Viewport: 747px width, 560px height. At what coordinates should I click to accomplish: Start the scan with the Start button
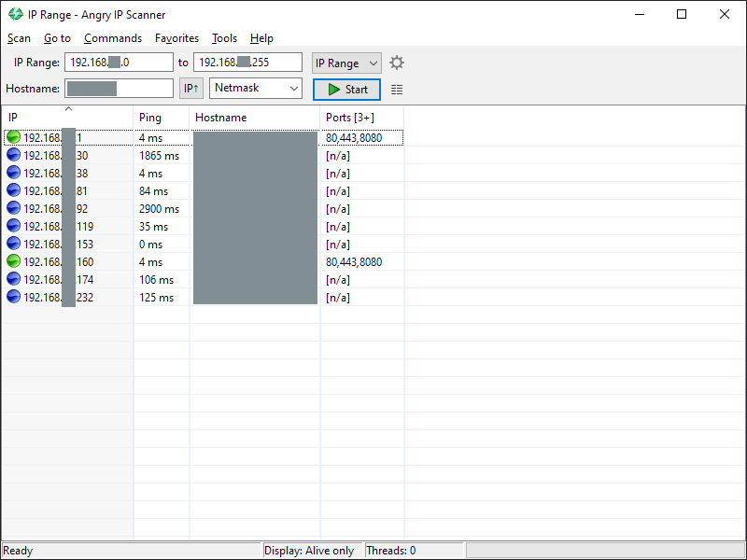tap(346, 90)
